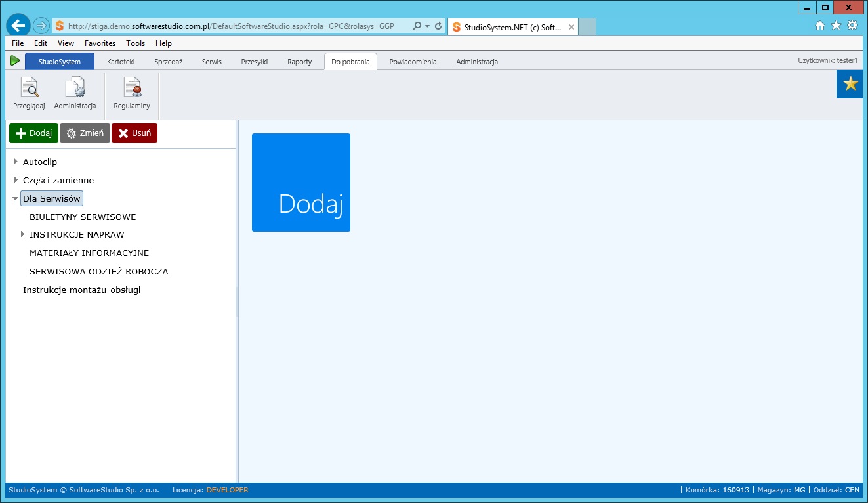Image resolution: width=868 pixels, height=503 pixels.
Task: Select Instrukcje montażu-obsługi item
Action: tap(82, 290)
